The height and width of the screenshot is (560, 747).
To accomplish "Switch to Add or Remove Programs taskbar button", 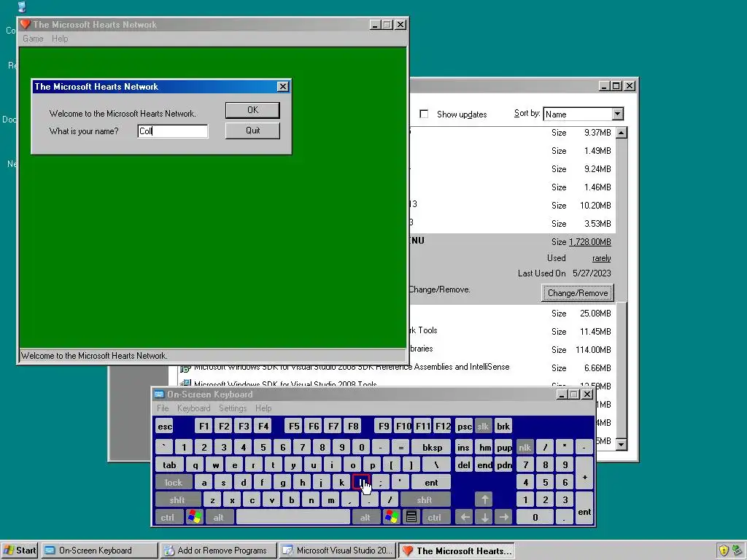I will (x=219, y=551).
